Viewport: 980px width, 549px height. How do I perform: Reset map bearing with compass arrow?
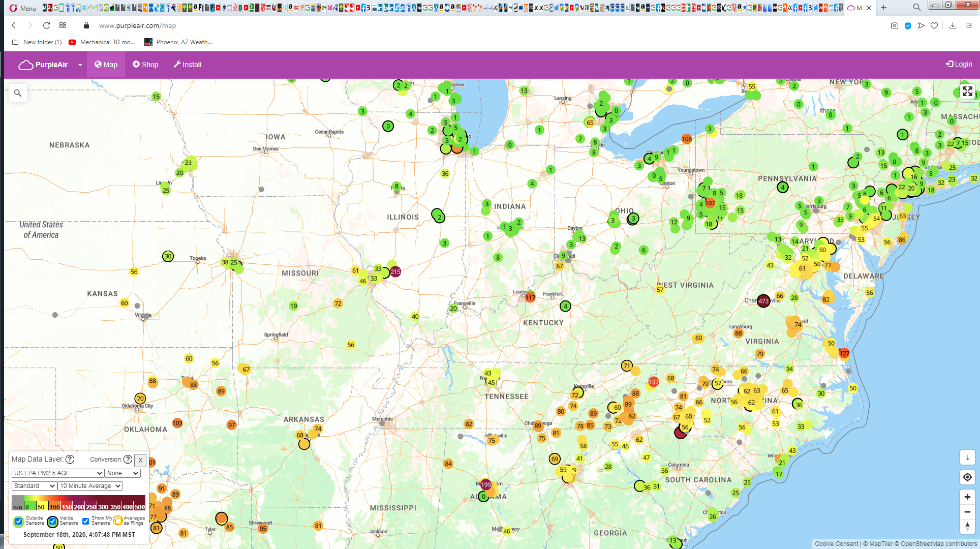pyautogui.click(x=967, y=527)
